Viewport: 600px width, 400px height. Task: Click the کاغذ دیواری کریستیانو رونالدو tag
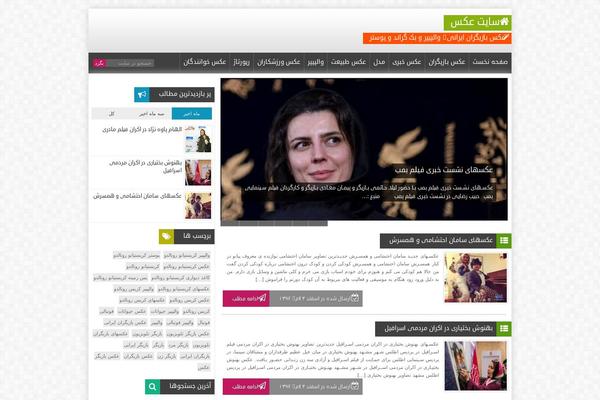181,278
